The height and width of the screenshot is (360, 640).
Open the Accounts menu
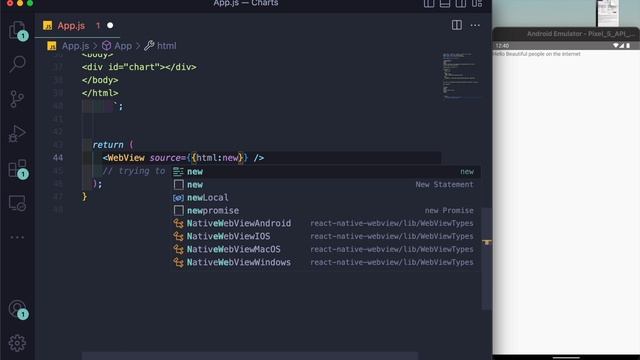tap(17, 309)
